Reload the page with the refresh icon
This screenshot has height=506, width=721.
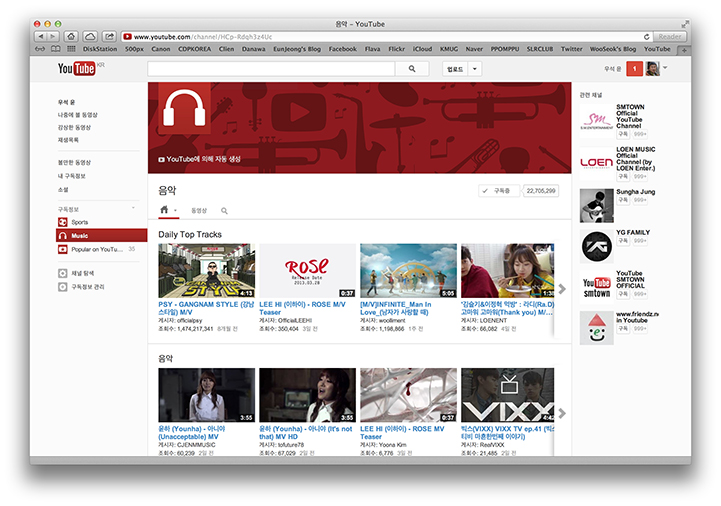(x=646, y=37)
